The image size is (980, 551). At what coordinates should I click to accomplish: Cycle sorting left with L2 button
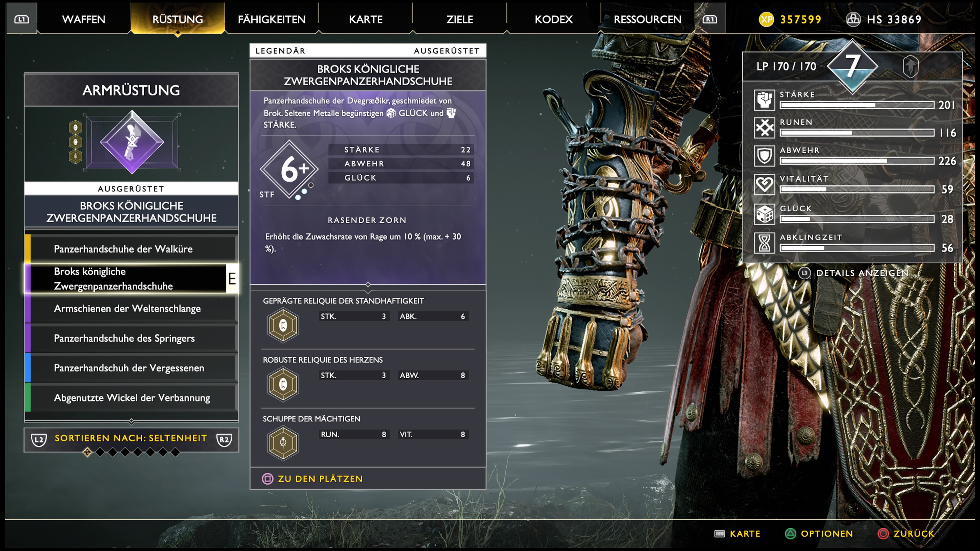[x=39, y=440]
